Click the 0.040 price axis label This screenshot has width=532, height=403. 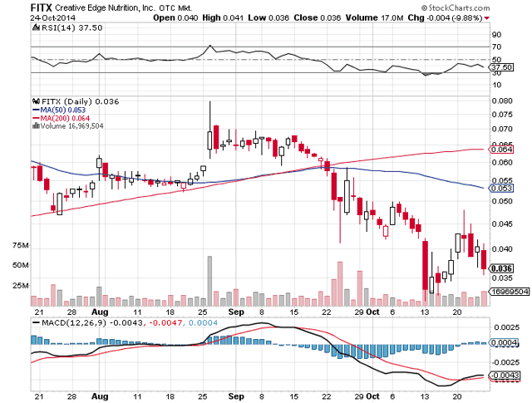[x=502, y=249]
